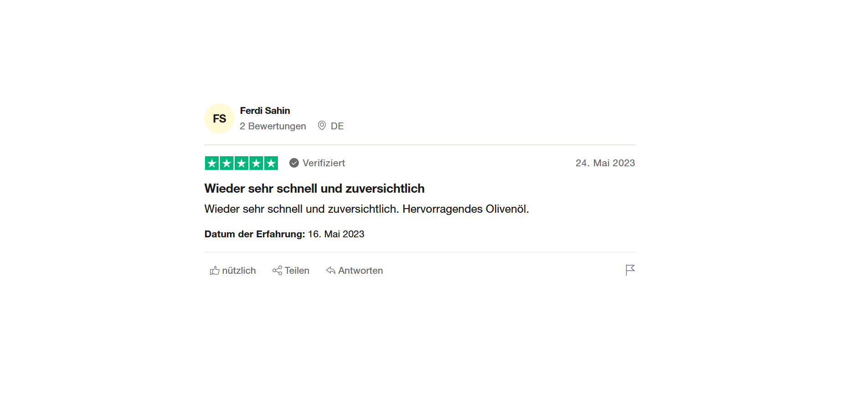Report the review with flag icon
The width and height of the screenshot is (868, 394).
(630, 270)
